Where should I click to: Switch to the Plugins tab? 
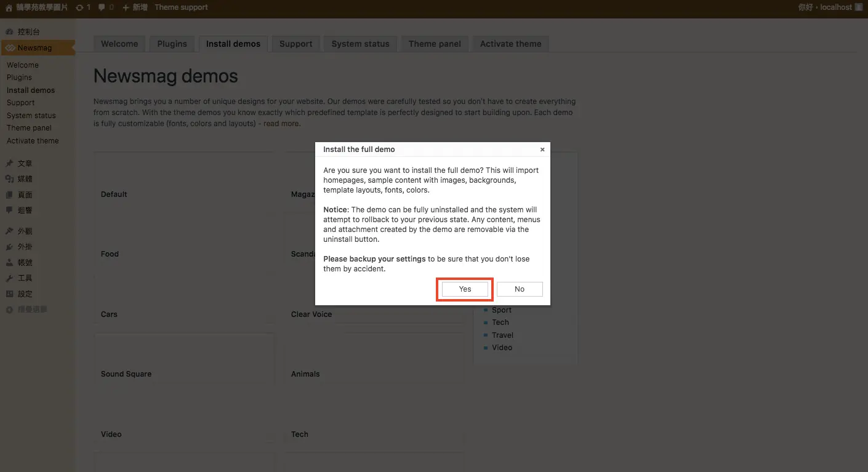point(172,44)
